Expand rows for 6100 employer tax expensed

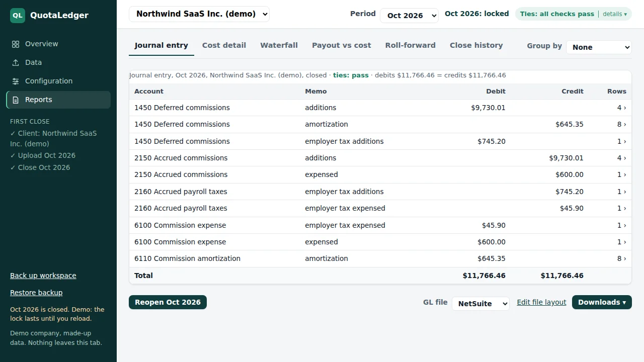pyautogui.click(x=622, y=225)
